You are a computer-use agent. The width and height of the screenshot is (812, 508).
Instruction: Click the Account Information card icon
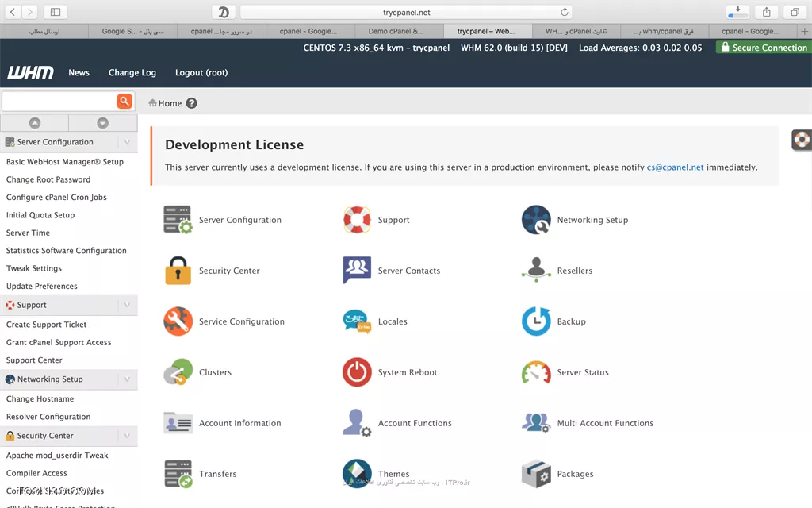[x=178, y=422]
